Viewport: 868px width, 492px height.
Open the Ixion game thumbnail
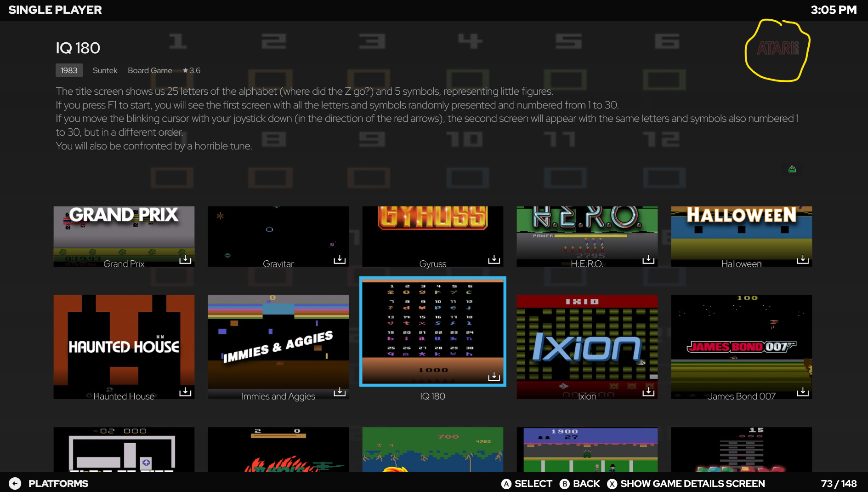click(587, 347)
